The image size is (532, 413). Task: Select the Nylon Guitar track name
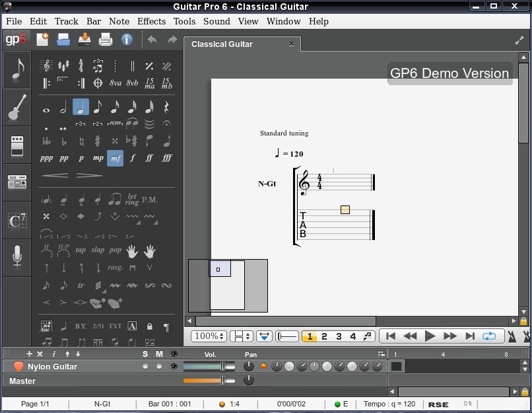click(52, 367)
